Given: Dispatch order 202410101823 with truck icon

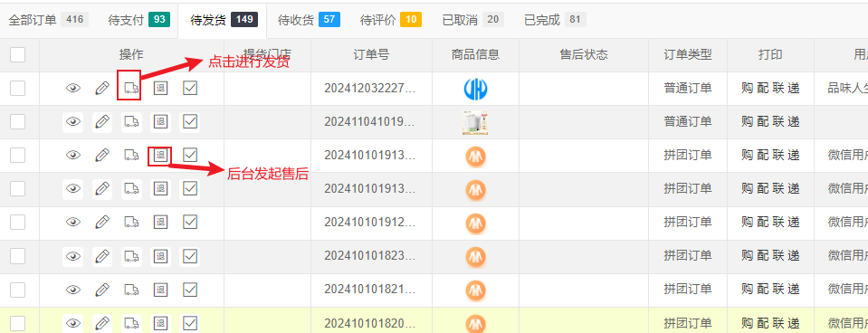Looking at the screenshot, I should click(131, 257).
